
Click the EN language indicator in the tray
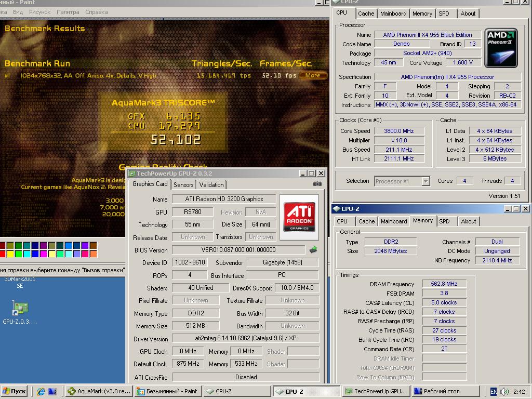tap(494, 392)
